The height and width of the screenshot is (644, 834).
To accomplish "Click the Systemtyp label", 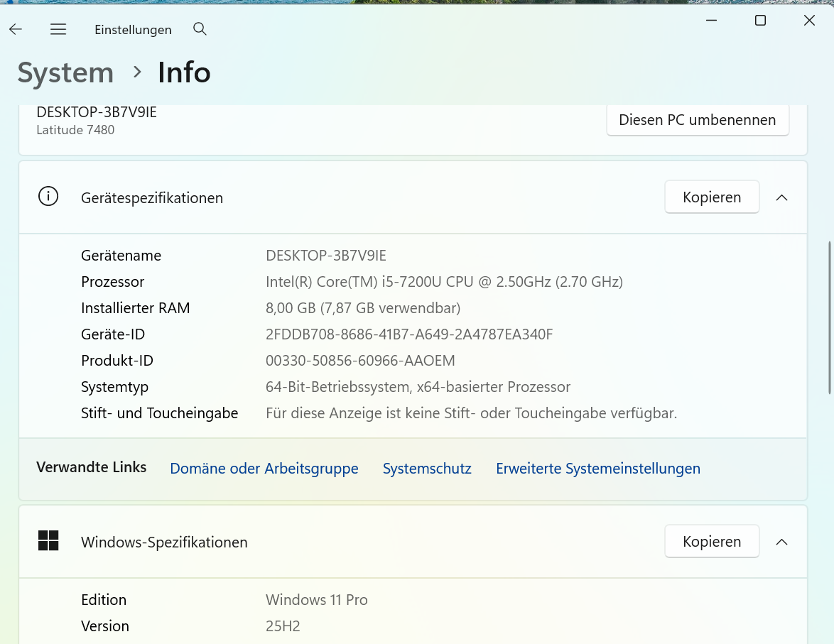I will pos(114,386).
